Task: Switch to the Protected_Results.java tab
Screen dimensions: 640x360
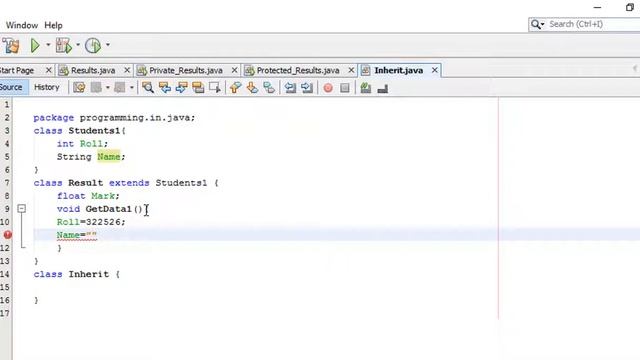Action: pyautogui.click(x=298, y=71)
